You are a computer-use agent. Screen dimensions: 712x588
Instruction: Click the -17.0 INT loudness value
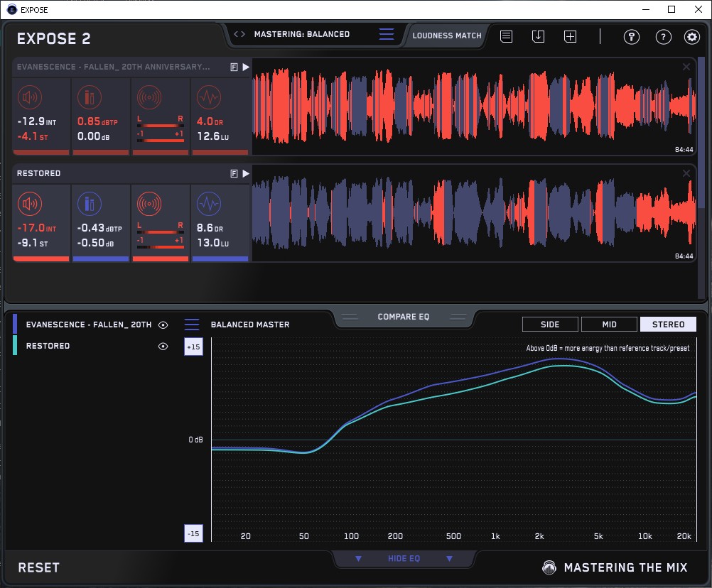[36, 228]
